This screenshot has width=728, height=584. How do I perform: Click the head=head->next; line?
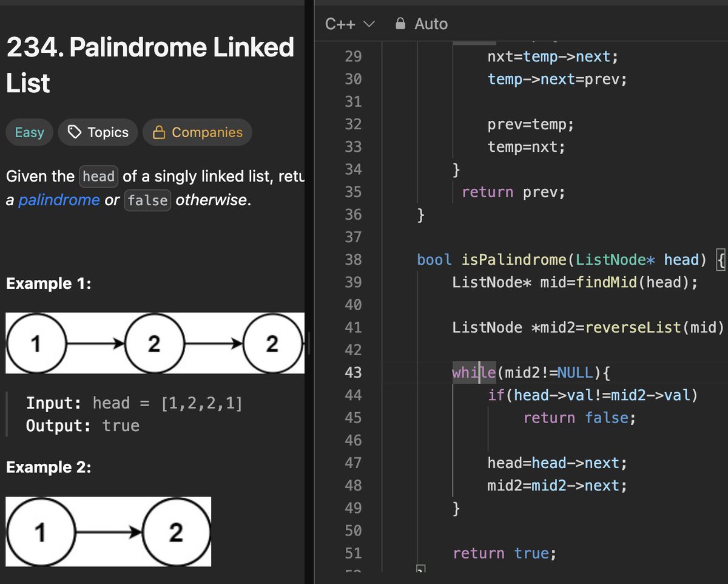557,463
